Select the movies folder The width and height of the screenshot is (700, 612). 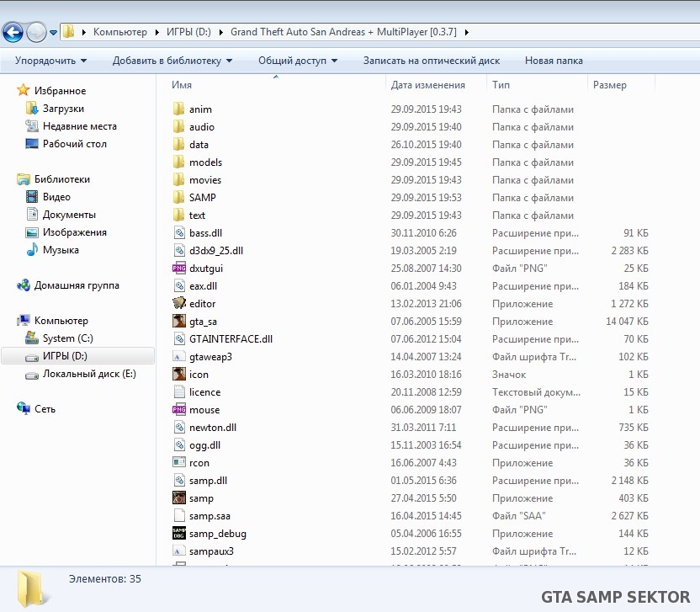pyautogui.click(x=205, y=180)
